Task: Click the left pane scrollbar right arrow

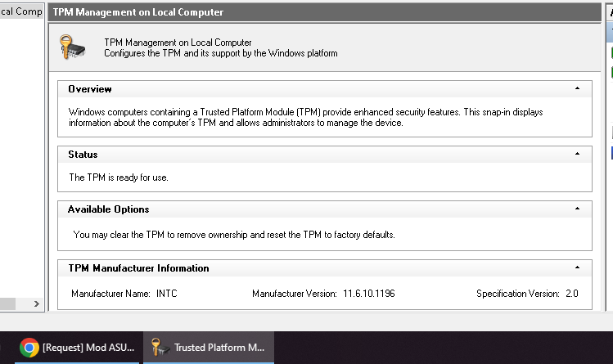Action: (36, 303)
